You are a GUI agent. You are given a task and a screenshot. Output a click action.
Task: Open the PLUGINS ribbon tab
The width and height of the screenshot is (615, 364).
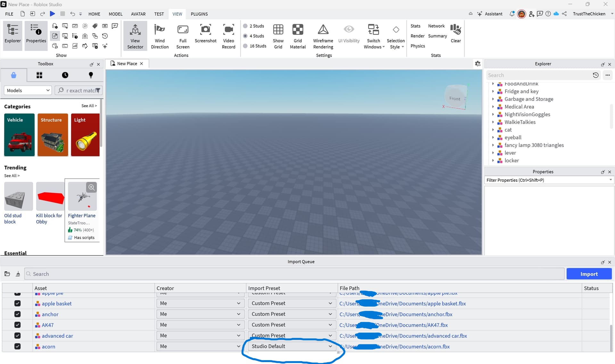[199, 14]
